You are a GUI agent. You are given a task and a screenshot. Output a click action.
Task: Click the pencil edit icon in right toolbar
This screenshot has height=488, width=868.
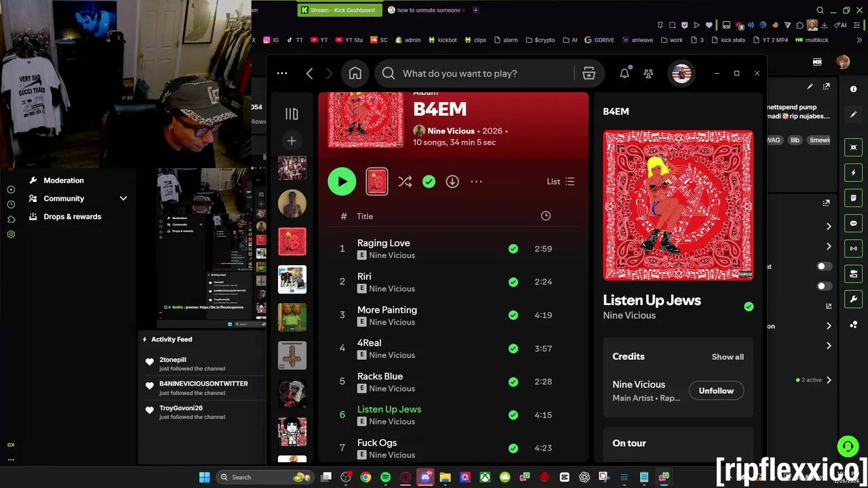point(853,115)
